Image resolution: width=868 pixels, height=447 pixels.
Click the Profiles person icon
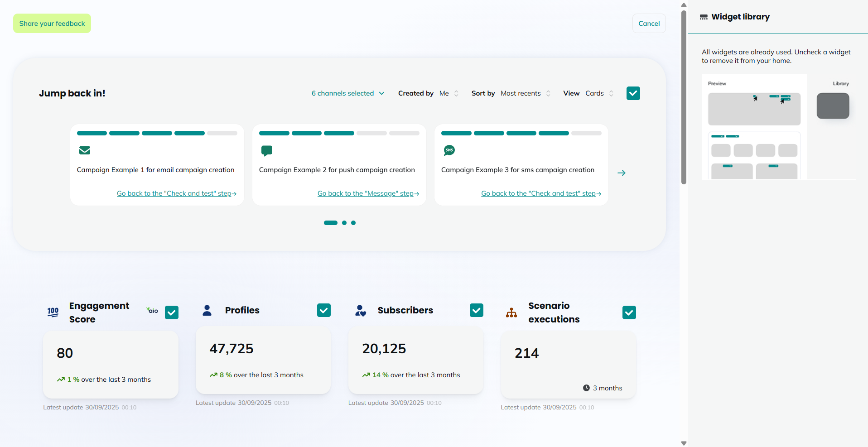click(207, 310)
